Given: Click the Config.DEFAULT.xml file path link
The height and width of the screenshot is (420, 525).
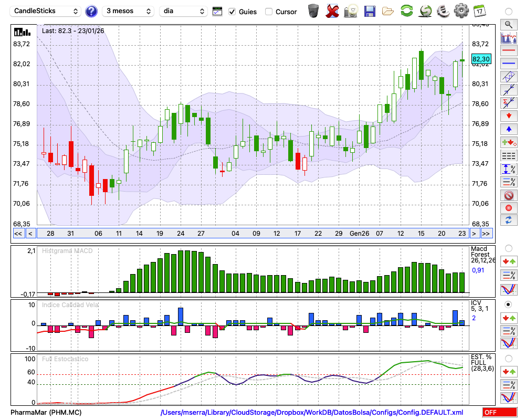Looking at the screenshot, I should click(x=312, y=413).
